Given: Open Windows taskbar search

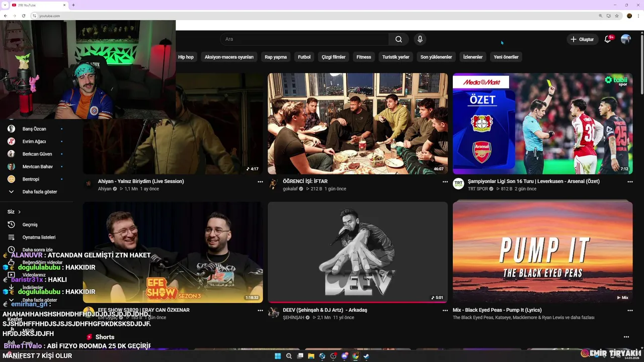Looking at the screenshot, I should (x=289, y=356).
